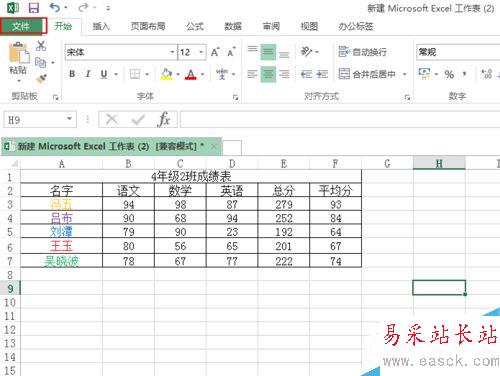Click the Excel logo icon in title bar
Viewport: 500px width, 376px height.
pyautogui.click(x=13, y=7)
